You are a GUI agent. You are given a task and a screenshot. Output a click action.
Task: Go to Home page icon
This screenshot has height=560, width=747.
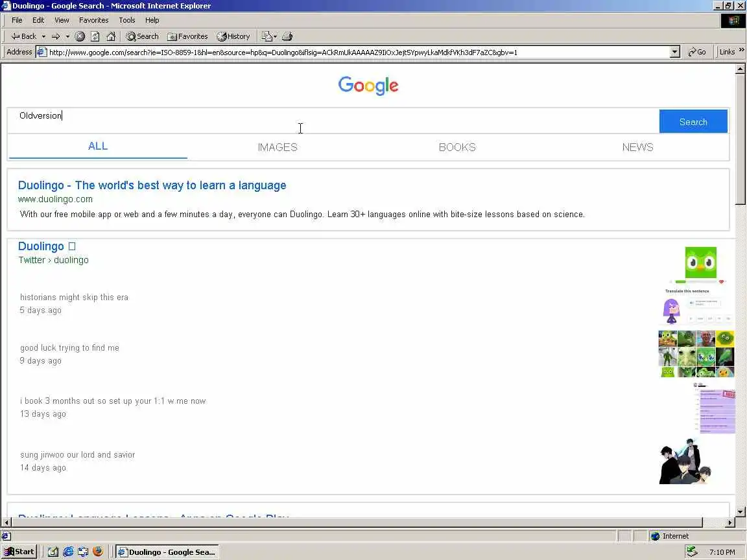111,36
